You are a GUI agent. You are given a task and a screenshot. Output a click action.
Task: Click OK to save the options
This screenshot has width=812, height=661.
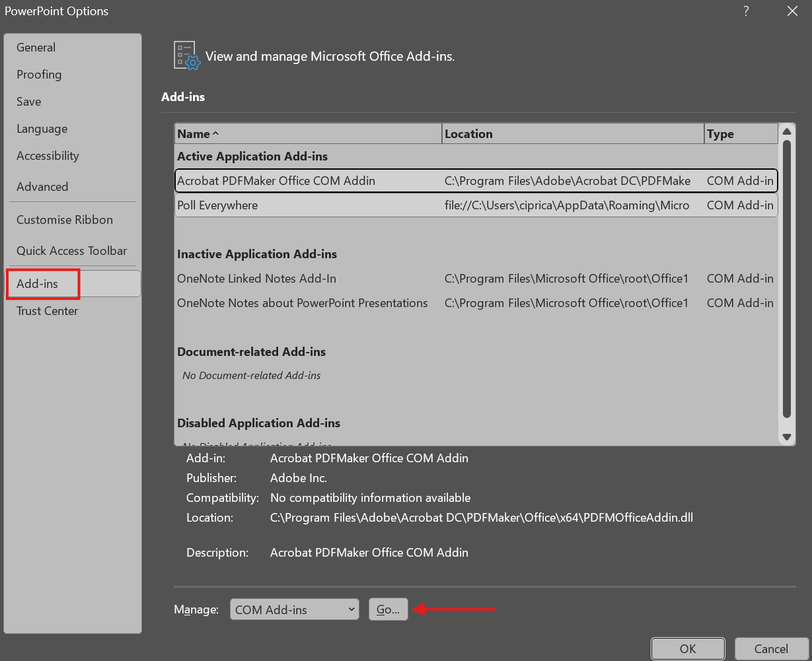coord(687,648)
